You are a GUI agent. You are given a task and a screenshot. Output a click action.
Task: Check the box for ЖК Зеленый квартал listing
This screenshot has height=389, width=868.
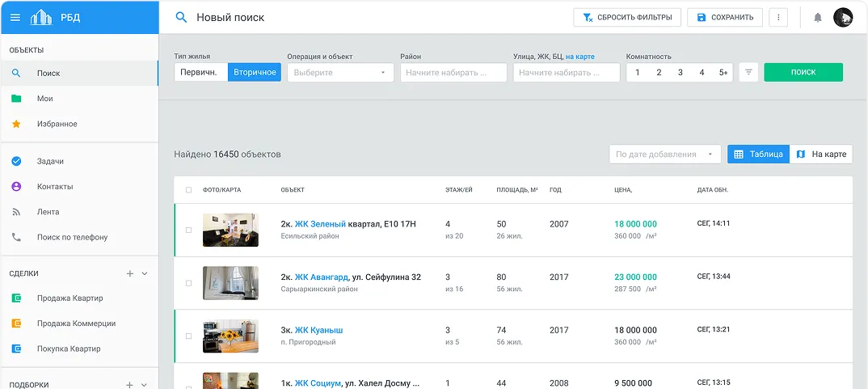click(x=189, y=230)
